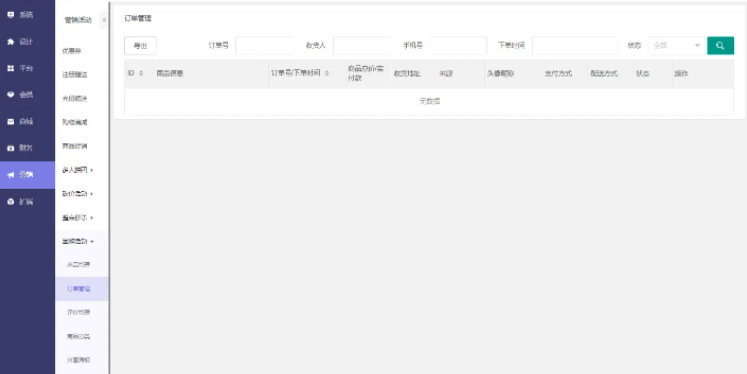Sort by 订单号/下单时间 column arrows
The width and height of the screenshot is (747, 374).
tap(327, 73)
